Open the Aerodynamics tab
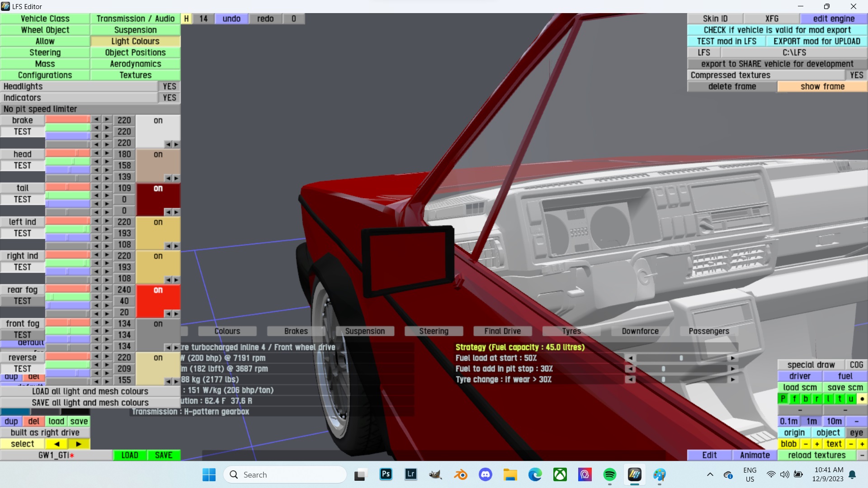Viewport: 868px width, 488px height. pos(135,64)
